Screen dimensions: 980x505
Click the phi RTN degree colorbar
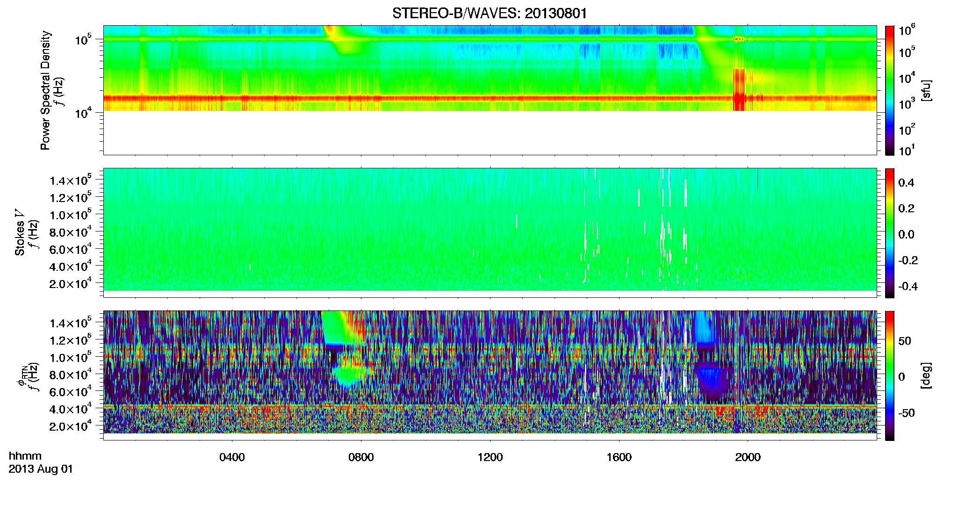coord(890,375)
